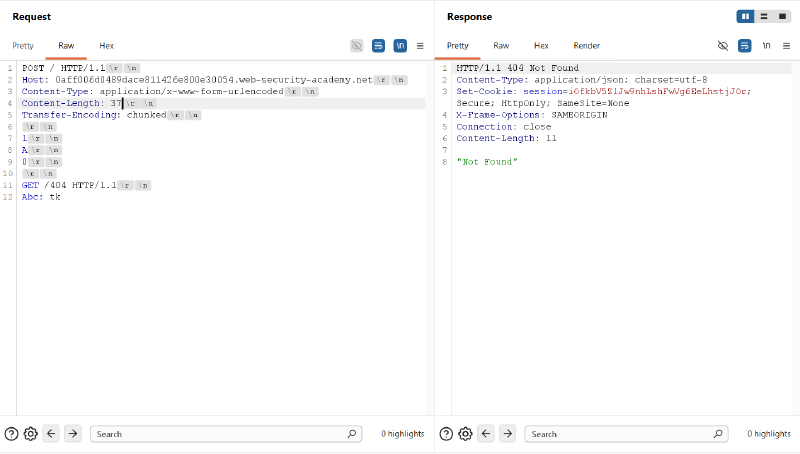Click the "Not Found" response body text
Screen dimensions: 800x454
[x=487, y=162]
